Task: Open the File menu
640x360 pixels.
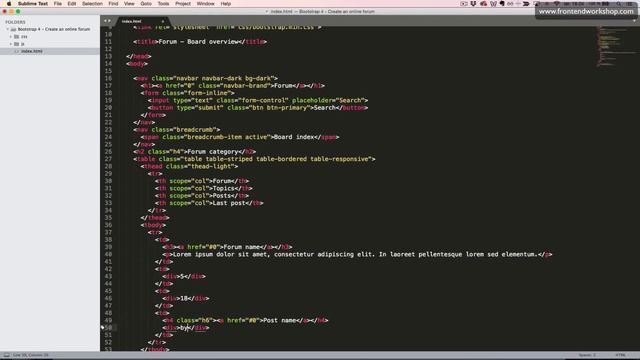Action: tap(58, 4)
